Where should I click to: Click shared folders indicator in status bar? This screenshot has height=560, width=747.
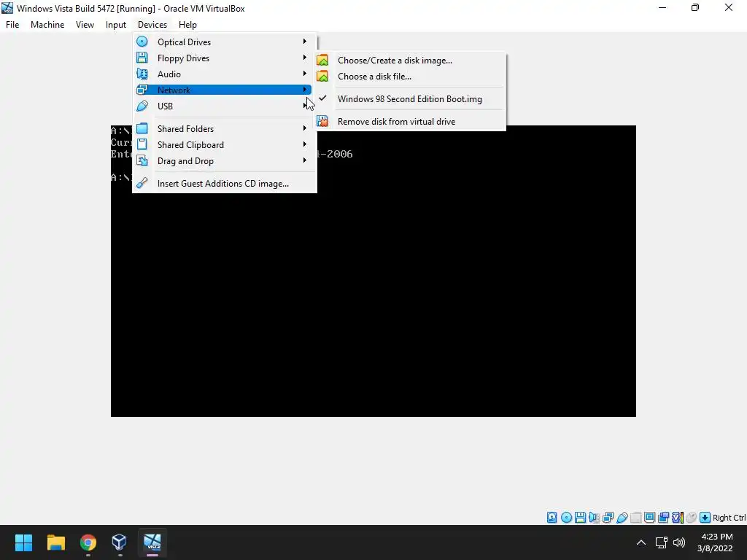pyautogui.click(x=635, y=518)
